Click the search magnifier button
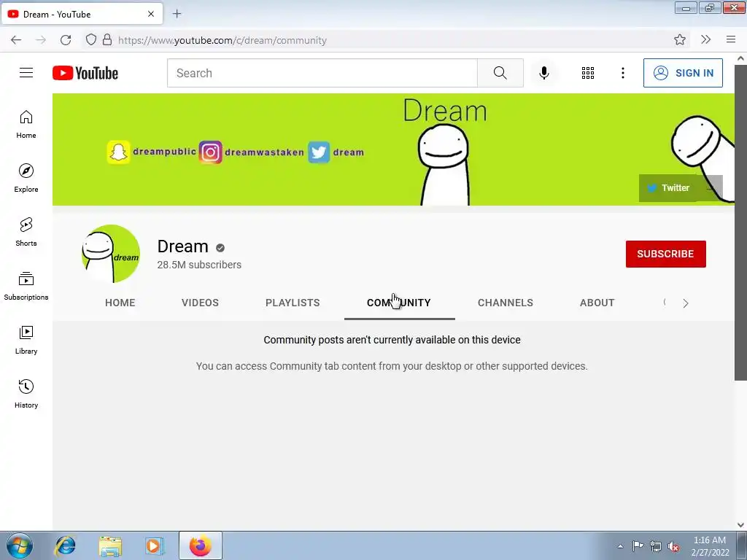Image resolution: width=747 pixels, height=560 pixels. click(x=500, y=73)
